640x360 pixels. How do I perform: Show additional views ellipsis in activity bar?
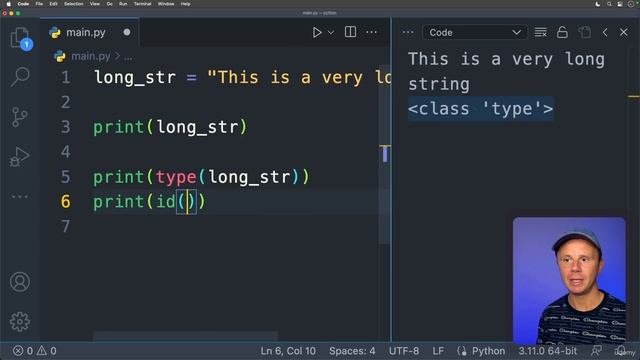(20, 197)
